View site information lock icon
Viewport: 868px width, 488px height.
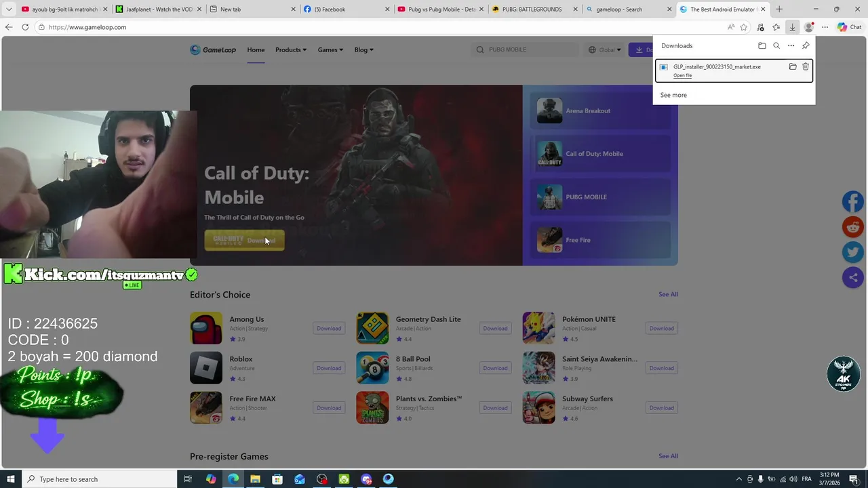41,27
